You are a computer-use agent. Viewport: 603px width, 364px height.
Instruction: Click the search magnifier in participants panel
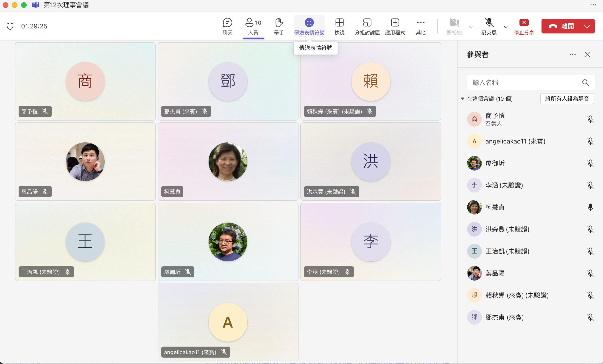(585, 82)
